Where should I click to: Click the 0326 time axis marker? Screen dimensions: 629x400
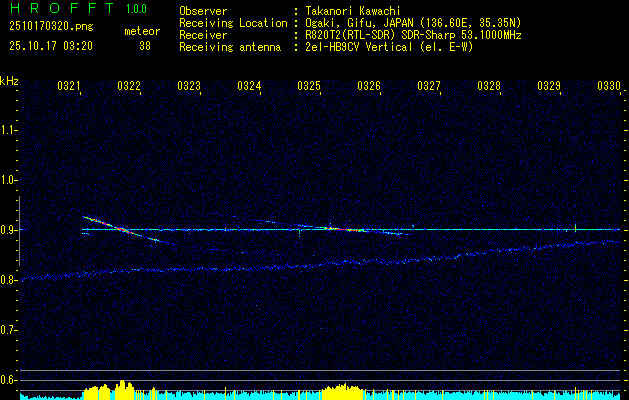click(x=369, y=85)
